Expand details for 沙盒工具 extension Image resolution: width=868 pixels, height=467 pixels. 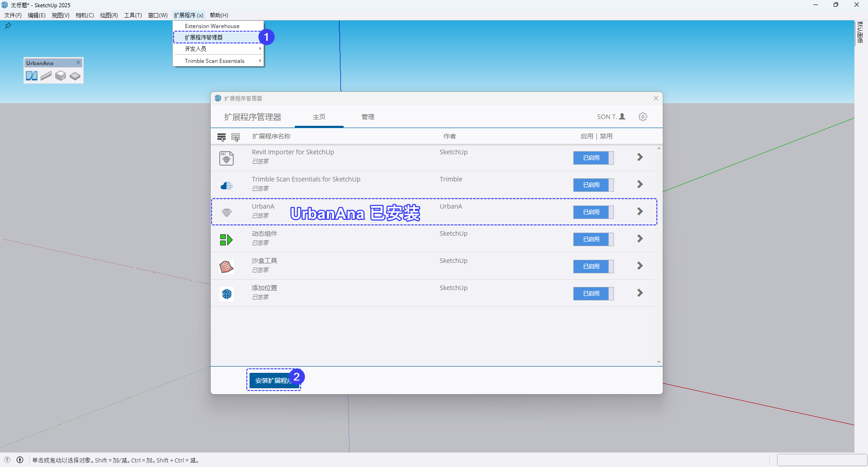[x=640, y=266]
